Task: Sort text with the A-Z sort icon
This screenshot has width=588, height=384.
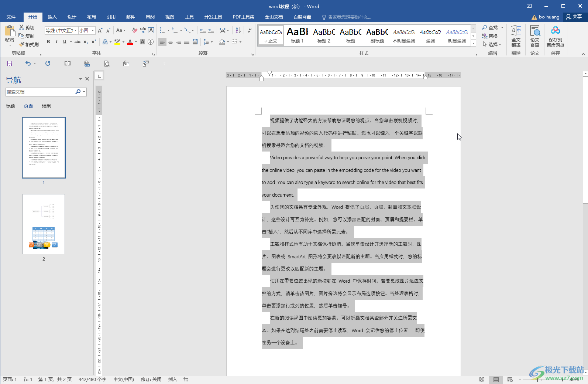Action: tap(238, 30)
